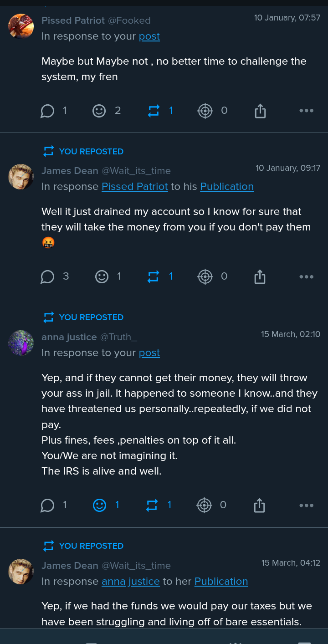Open 'anna justice' link in James Dean's reply

click(130, 582)
